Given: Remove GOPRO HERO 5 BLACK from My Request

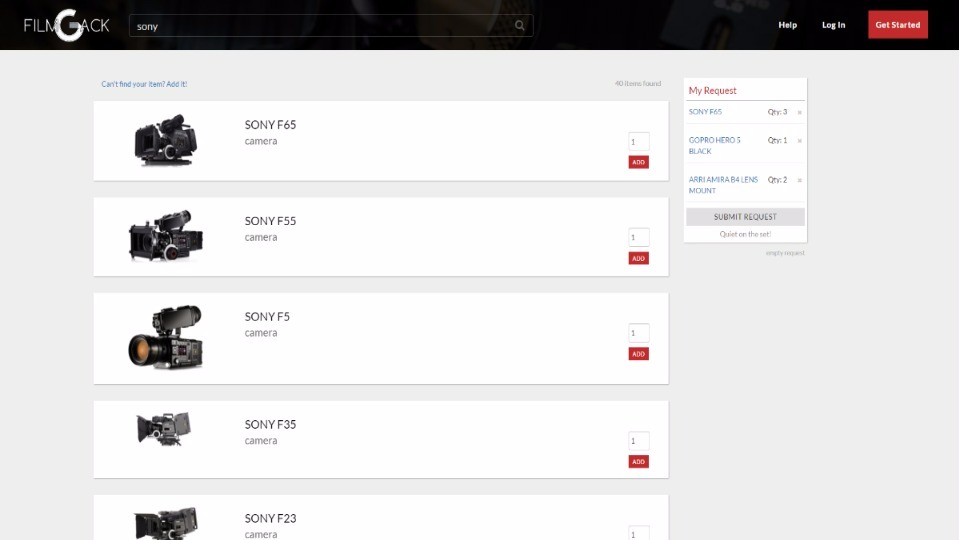Looking at the screenshot, I should (800, 141).
